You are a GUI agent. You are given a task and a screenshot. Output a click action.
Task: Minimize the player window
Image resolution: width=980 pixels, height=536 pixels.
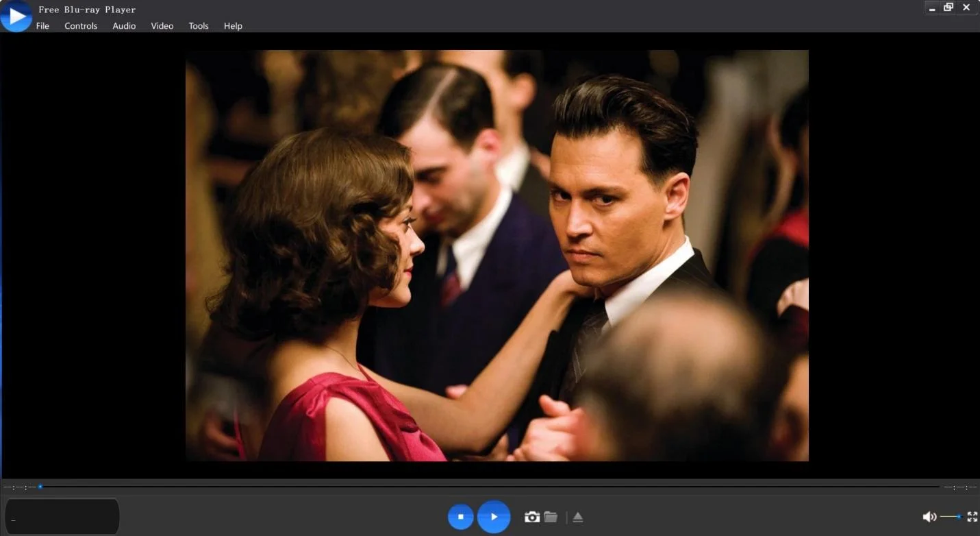pos(932,8)
